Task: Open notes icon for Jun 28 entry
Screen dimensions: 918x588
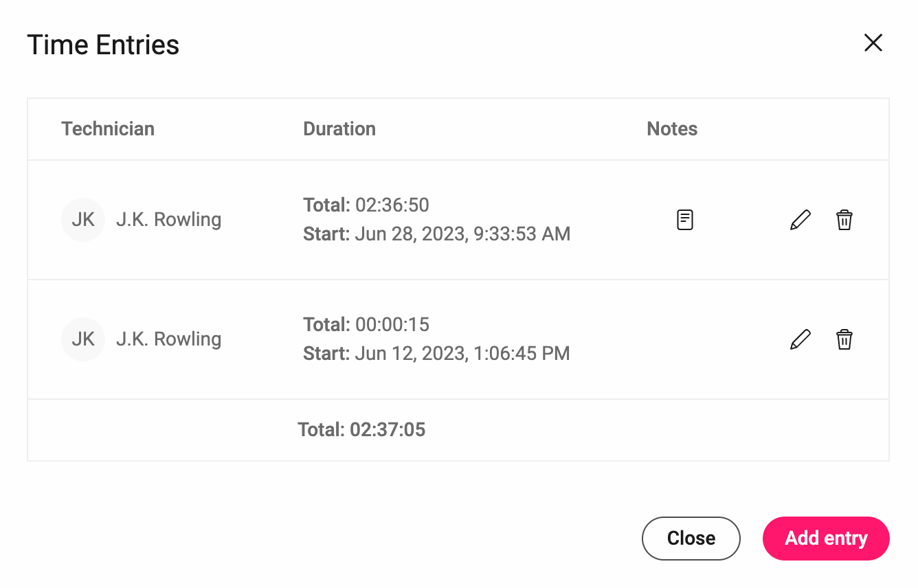Action: tap(685, 220)
